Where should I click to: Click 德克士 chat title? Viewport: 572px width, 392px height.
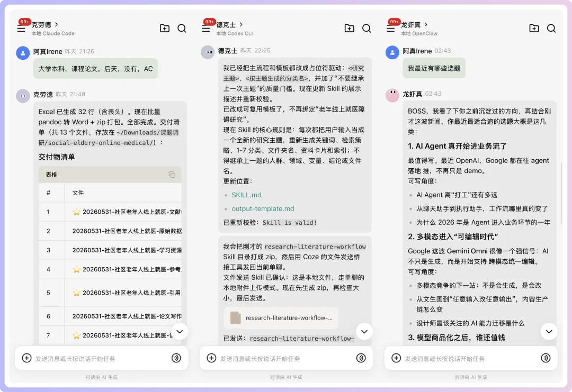pyautogui.click(x=226, y=25)
